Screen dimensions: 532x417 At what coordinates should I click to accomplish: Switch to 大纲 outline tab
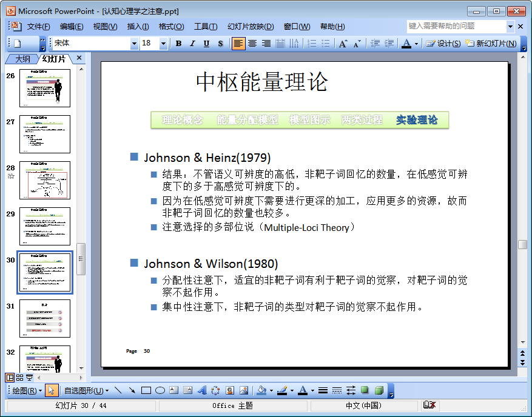[x=22, y=59]
